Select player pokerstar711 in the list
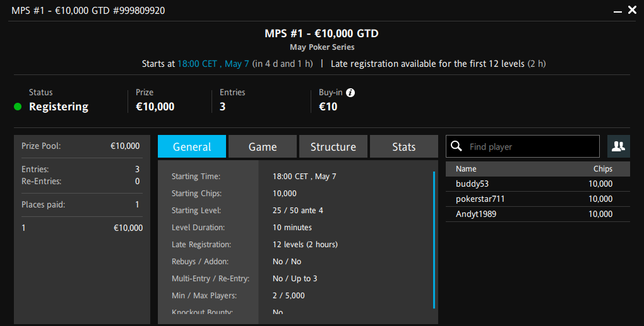 (538, 199)
